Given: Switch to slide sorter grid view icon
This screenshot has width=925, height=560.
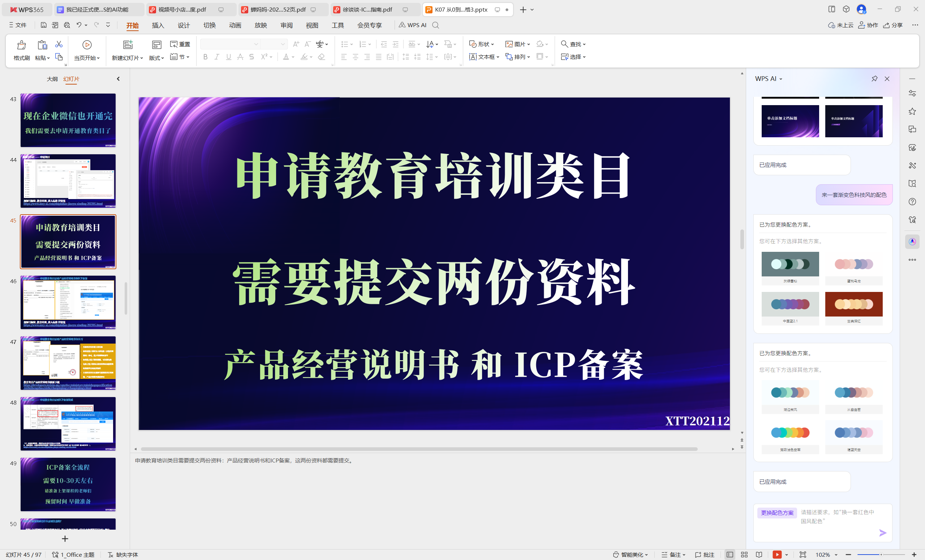Looking at the screenshot, I should tap(744, 554).
